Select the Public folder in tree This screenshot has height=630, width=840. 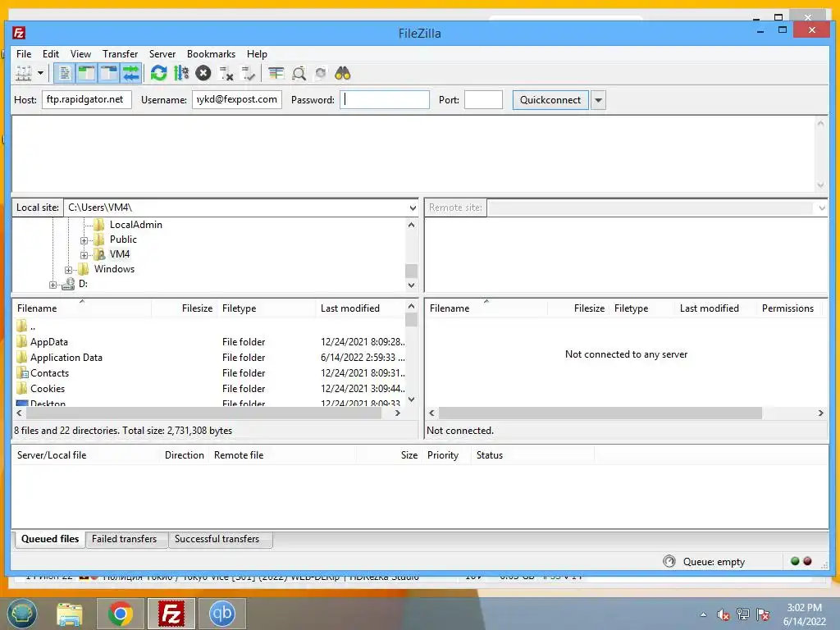(123, 240)
